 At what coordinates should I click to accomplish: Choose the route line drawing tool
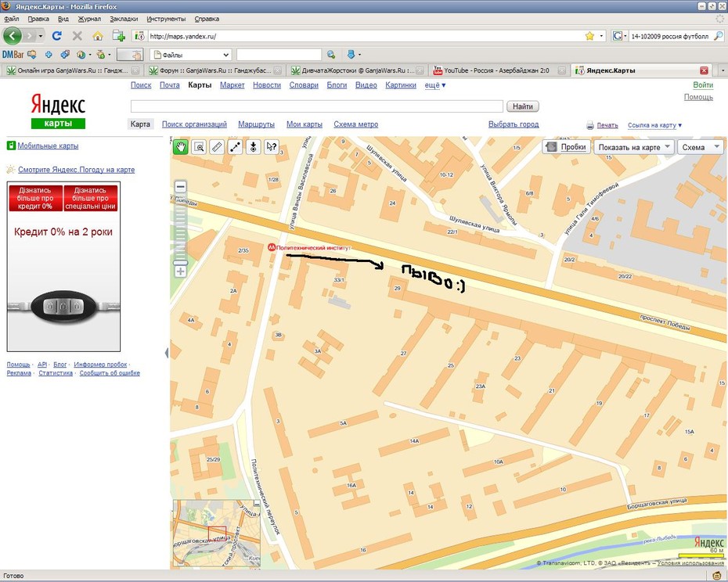coord(235,147)
